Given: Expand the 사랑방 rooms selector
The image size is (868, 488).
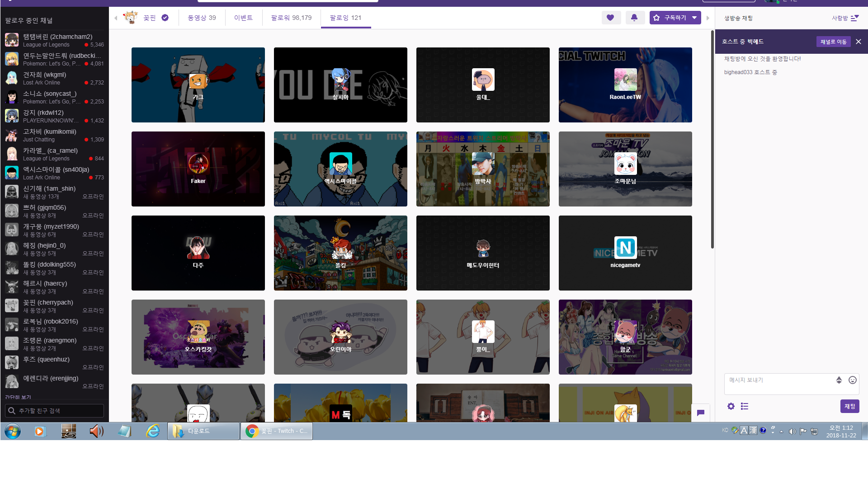Looking at the screenshot, I should (x=845, y=18).
